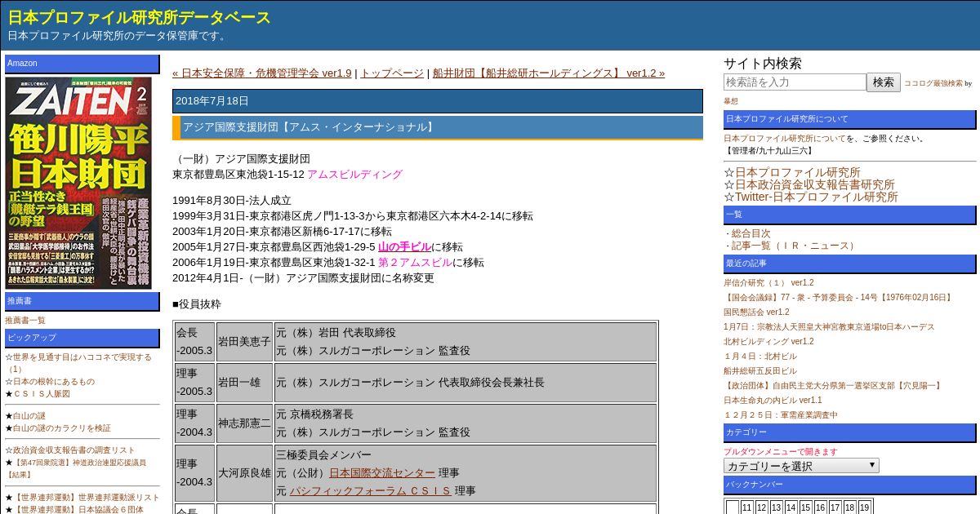Open 第47回衆院選 神道政治連盟応援議員 link
The height and width of the screenshot is (514, 980).
tap(75, 468)
